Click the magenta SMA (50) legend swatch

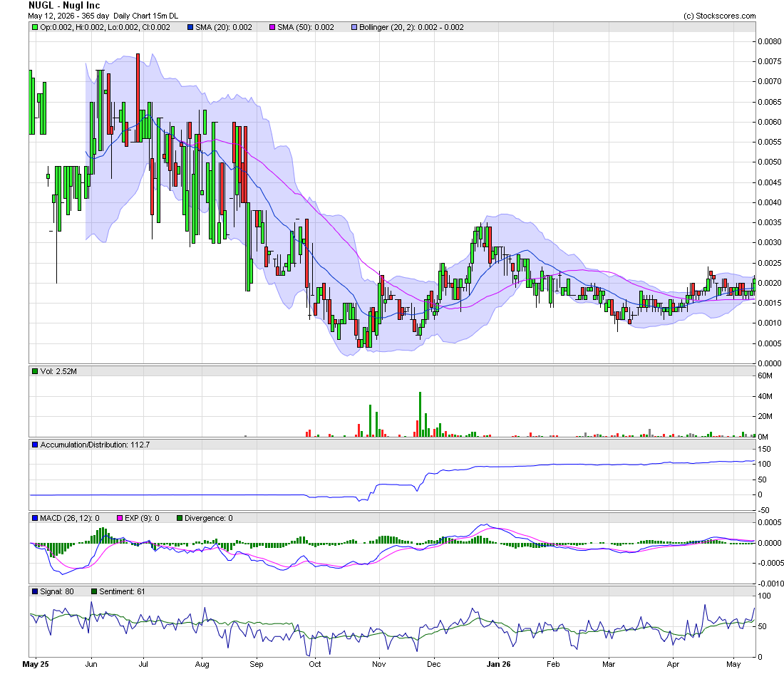click(x=272, y=28)
